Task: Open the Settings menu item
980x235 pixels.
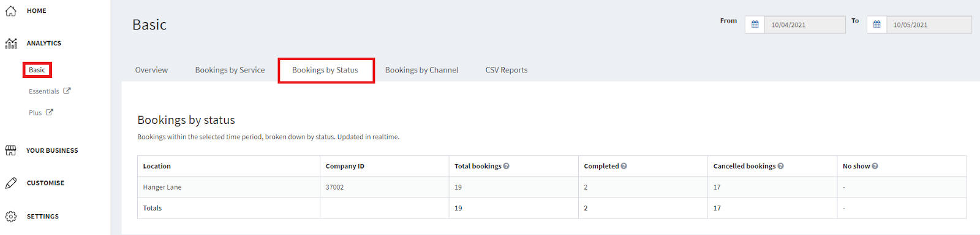Action: pos(43,217)
